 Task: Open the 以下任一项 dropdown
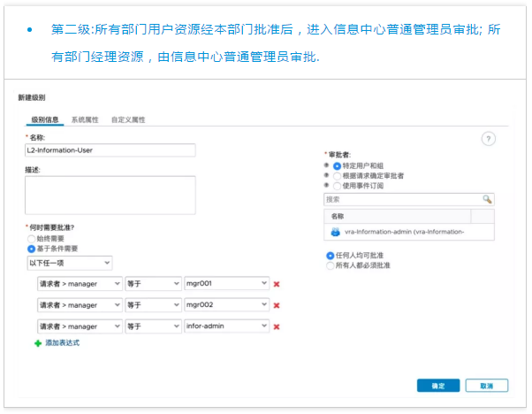(x=69, y=263)
